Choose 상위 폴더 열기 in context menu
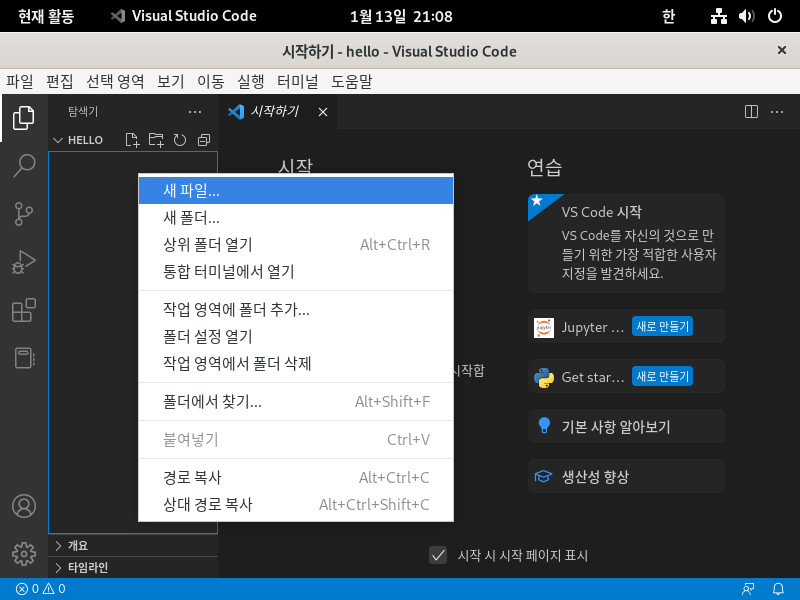The width and height of the screenshot is (800, 600). pos(296,245)
